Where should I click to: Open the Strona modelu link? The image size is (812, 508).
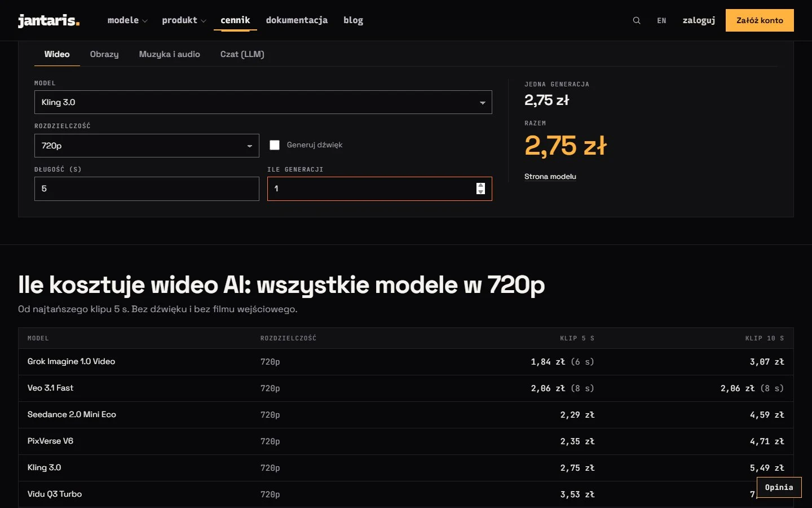coord(550,177)
